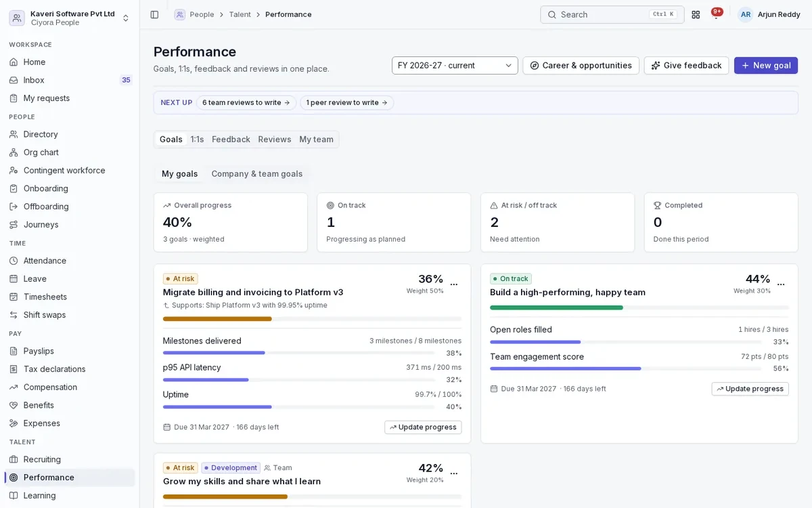Switch to the My team tab
Image resolution: width=812 pixels, height=508 pixels.
[x=317, y=139]
